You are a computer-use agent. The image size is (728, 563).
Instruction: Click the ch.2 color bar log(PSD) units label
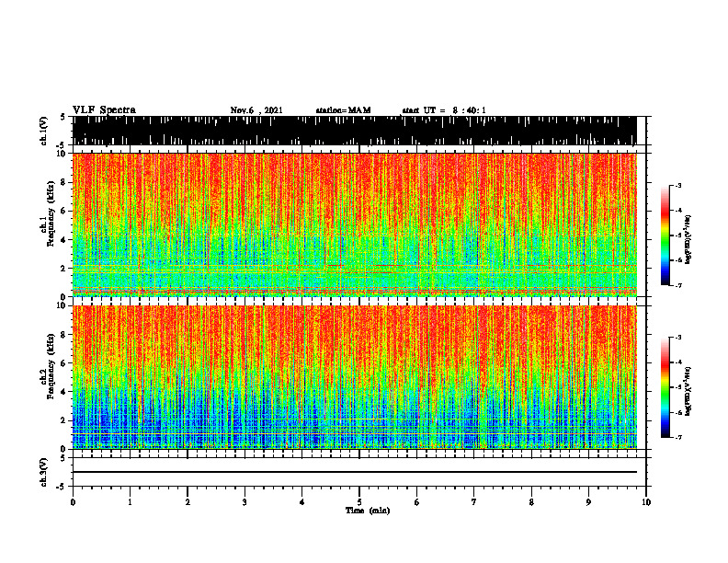688,391
